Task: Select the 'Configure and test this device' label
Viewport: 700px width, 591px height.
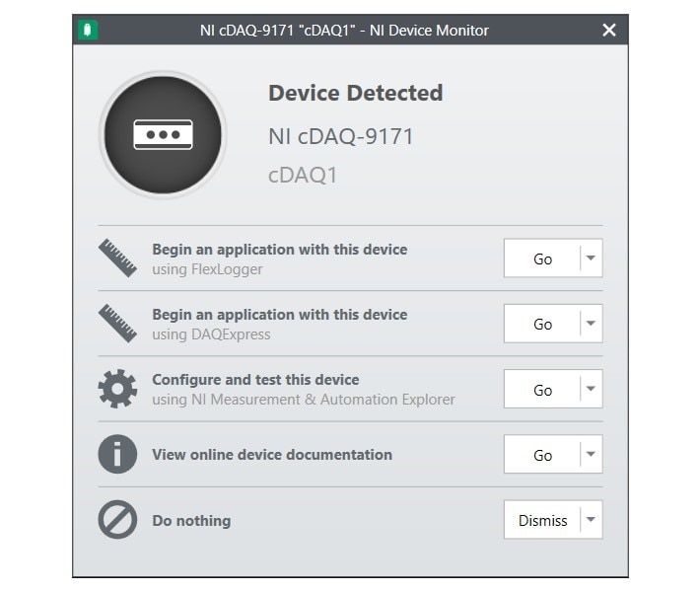Action: 255,379
